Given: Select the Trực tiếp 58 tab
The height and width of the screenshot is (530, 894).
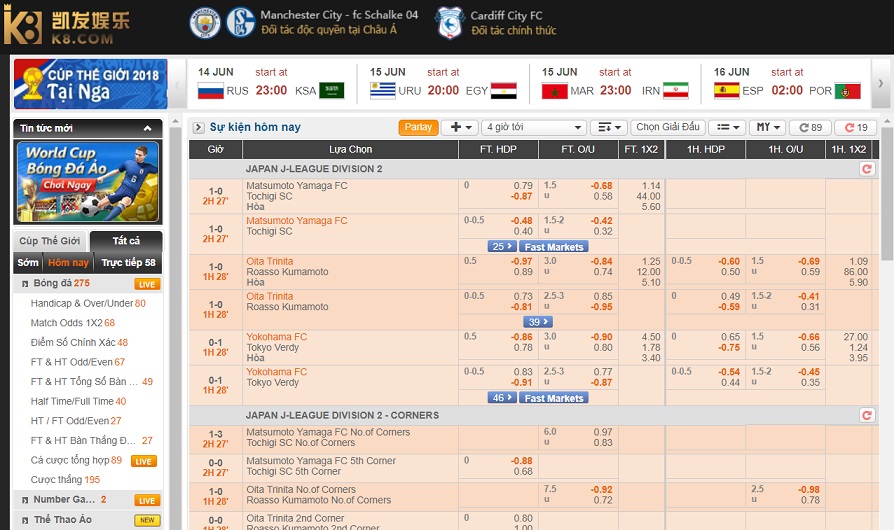Looking at the screenshot, I should [x=128, y=263].
